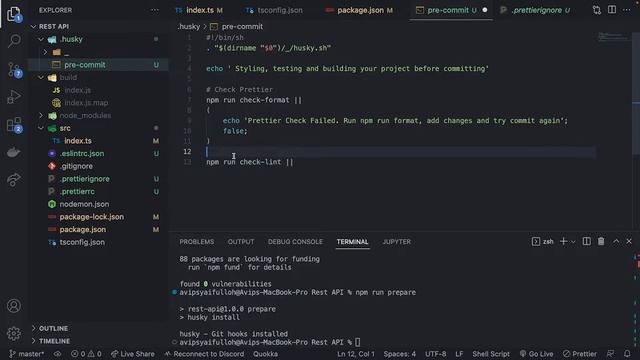Viewport: 640px width, 360px height.
Task: Click errors and warnings count in status bar
Action: point(86,354)
